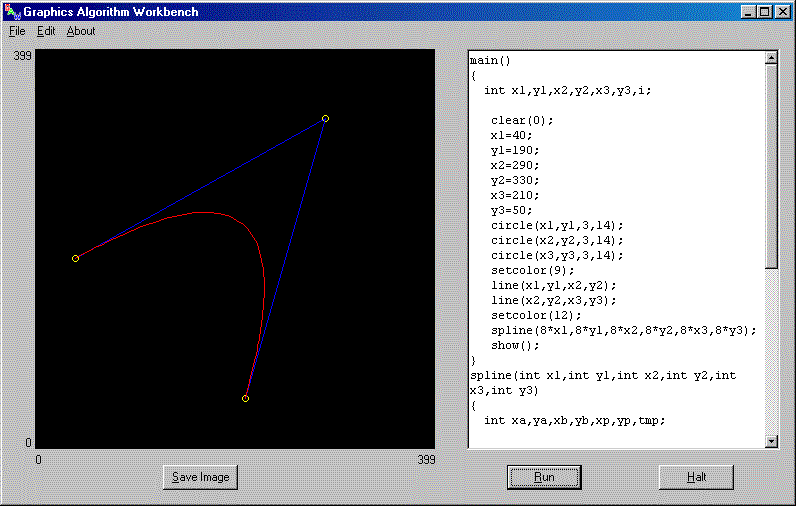This screenshot has width=796, height=506.
Task: Click the 'spline(8*x1,8*y1,...' call line
Action: pos(623,330)
